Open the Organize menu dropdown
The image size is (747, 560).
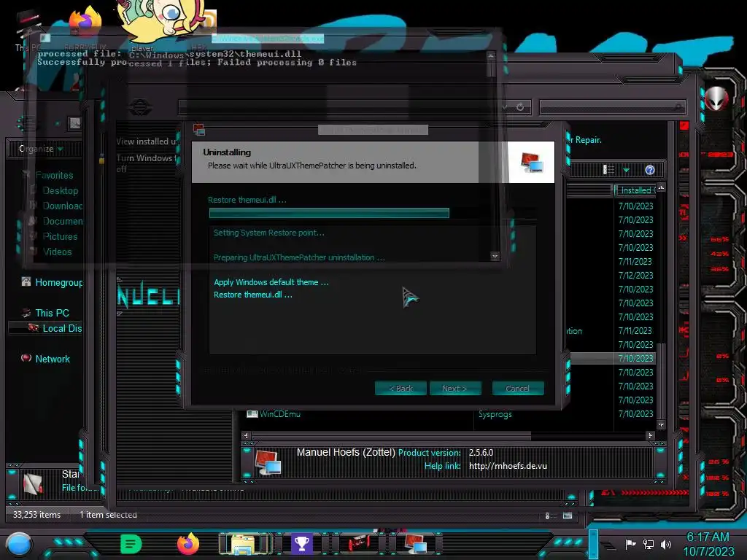click(x=41, y=149)
